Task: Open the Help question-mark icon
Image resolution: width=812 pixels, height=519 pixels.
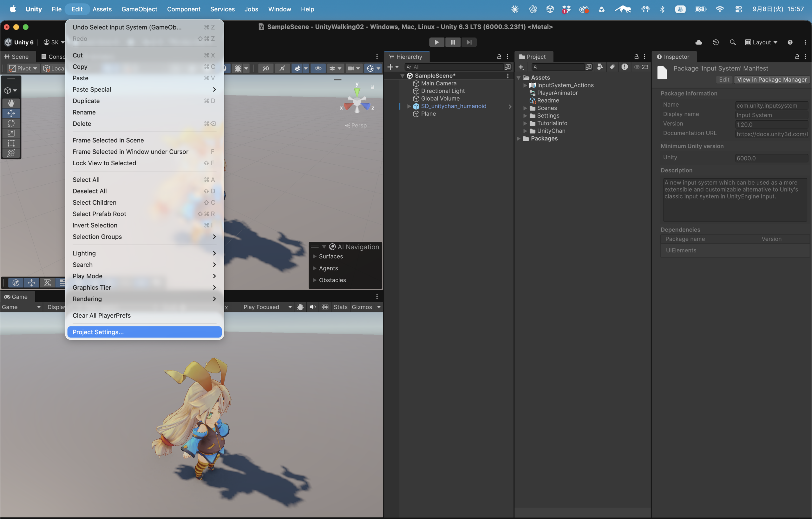Action: click(x=790, y=42)
